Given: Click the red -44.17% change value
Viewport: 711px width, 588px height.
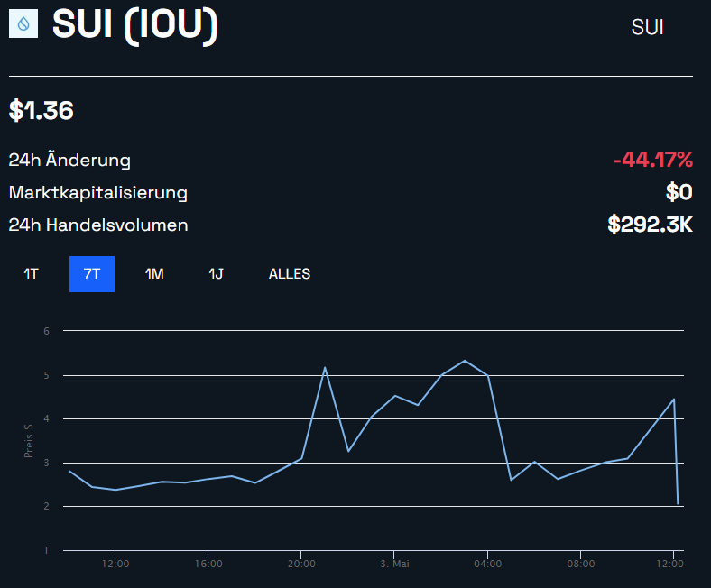Looking at the screenshot, I should pos(652,161).
